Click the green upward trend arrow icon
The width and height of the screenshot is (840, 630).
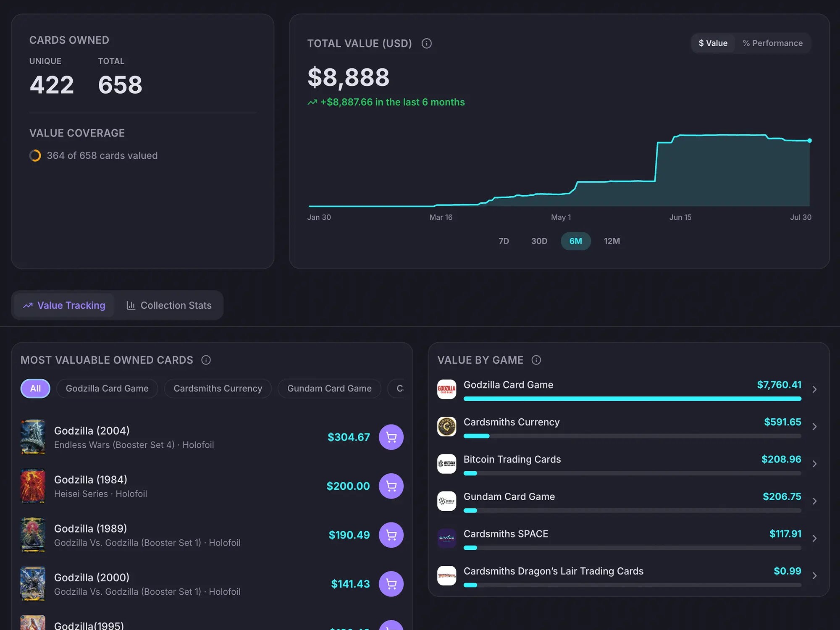coord(312,102)
